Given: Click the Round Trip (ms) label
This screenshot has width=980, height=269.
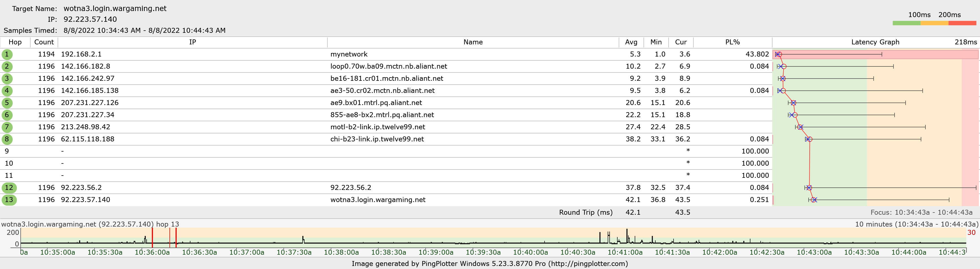Looking at the screenshot, I should pos(585,213).
